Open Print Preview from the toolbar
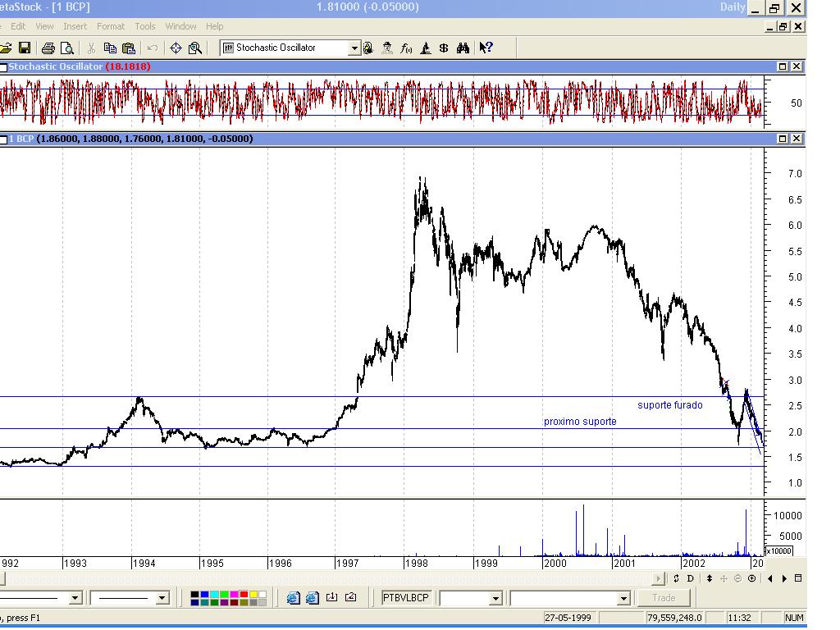This screenshot has height=630, width=840. pyautogui.click(x=67, y=48)
